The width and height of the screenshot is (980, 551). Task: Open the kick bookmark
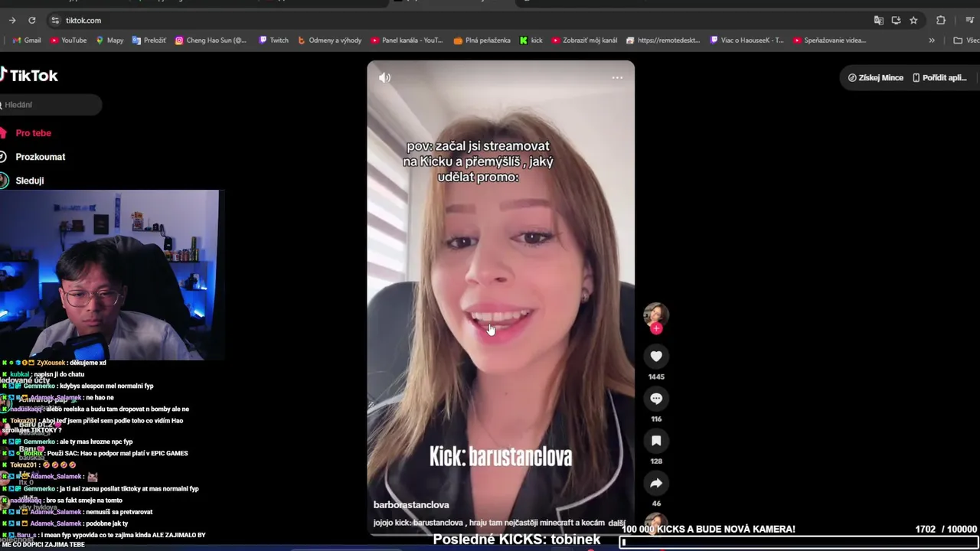531,41
